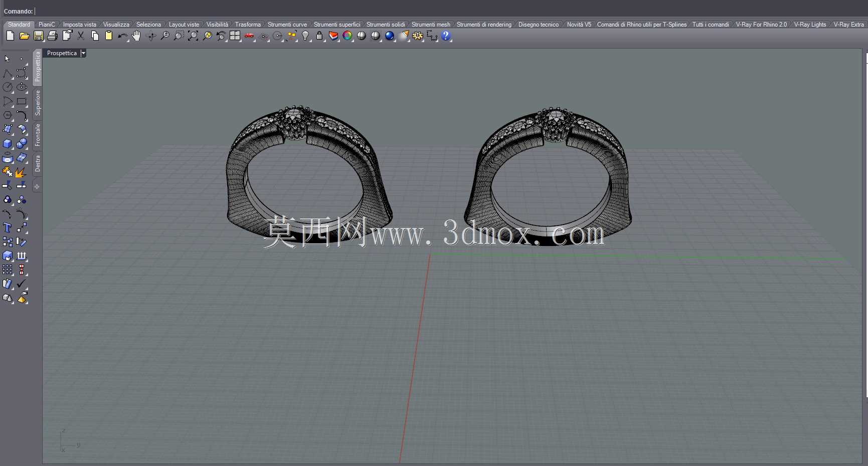Open the Disegno tecnico toolbar tab
868x466 pixels.
click(539, 25)
